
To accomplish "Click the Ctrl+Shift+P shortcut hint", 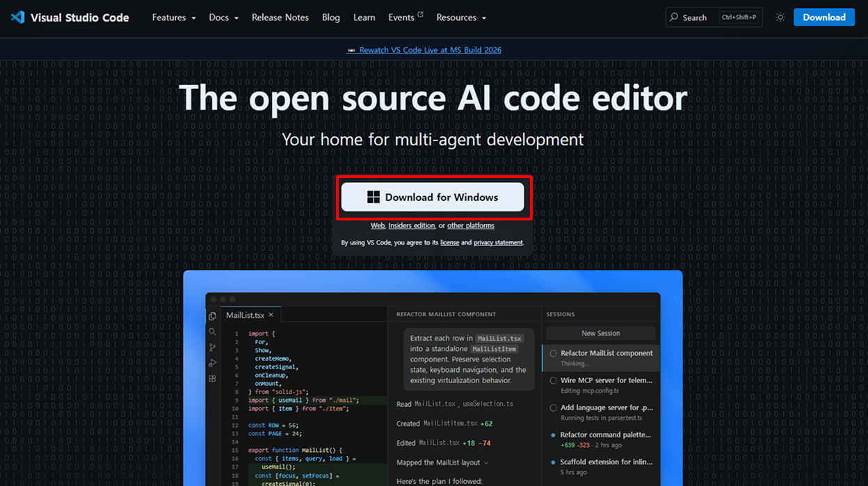I will pos(739,17).
